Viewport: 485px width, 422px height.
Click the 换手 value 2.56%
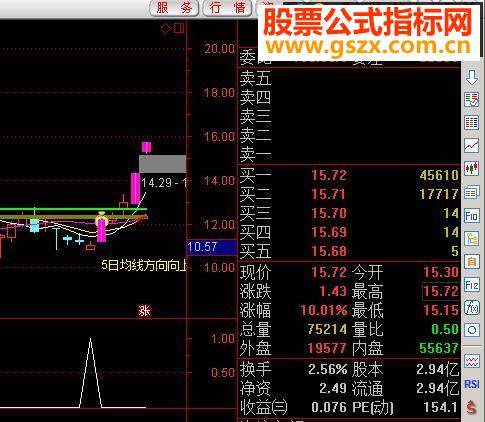pos(328,369)
